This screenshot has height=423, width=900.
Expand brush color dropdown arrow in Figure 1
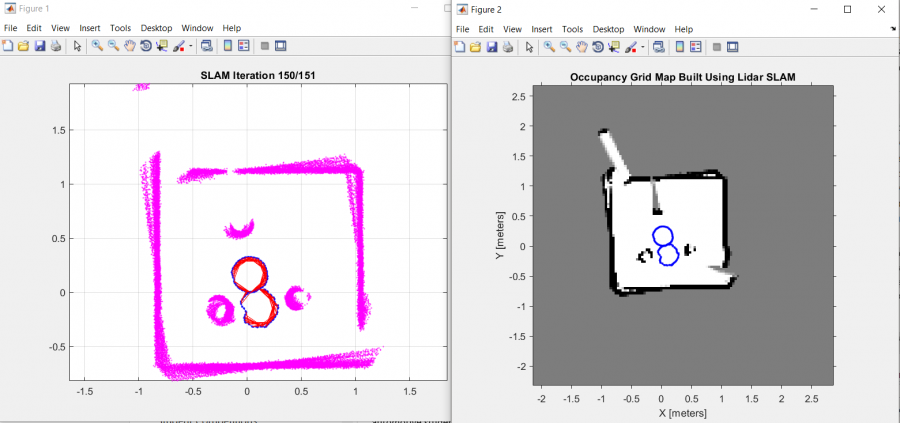[189, 46]
